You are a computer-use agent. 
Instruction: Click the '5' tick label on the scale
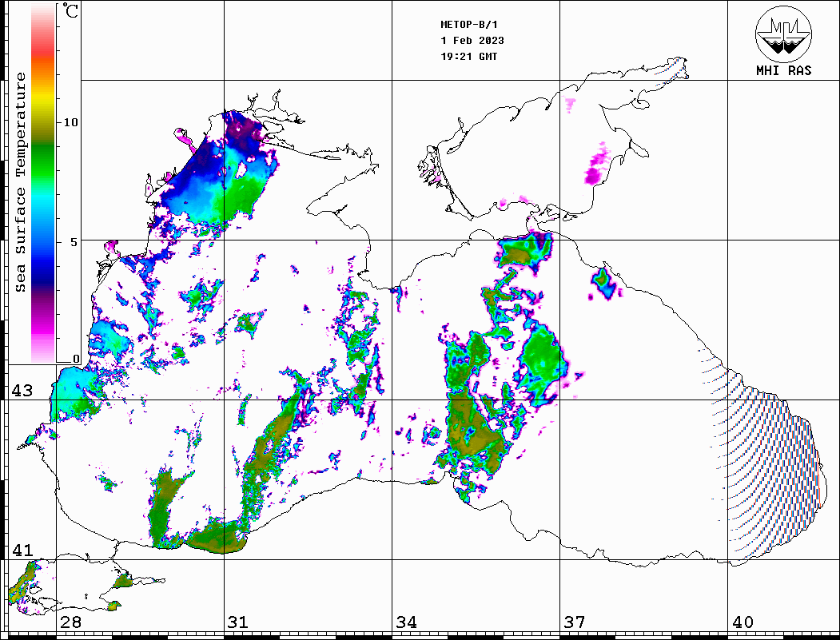[x=74, y=242]
